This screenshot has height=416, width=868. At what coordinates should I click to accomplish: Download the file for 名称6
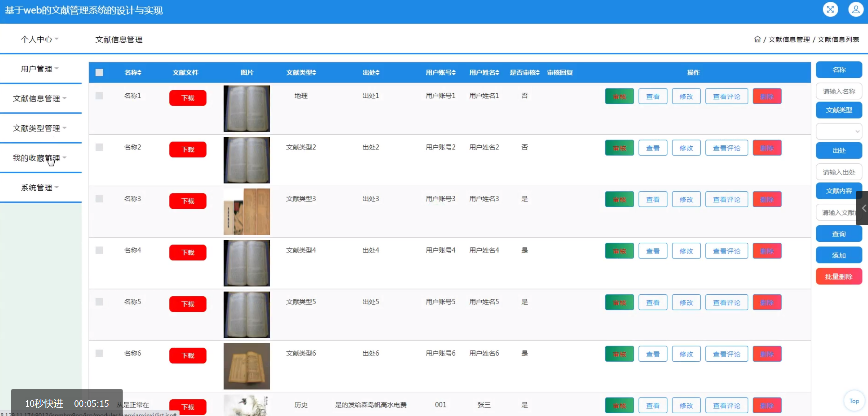[188, 355]
